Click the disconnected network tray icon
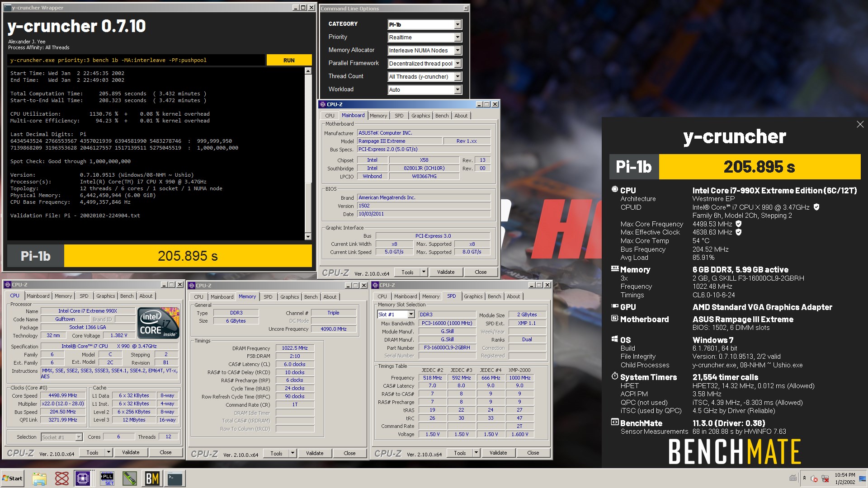 click(x=825, y=479)
